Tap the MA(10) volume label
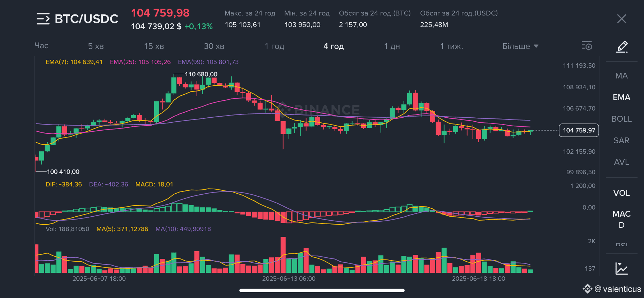This screenshot has height=298, width=644. (183, 229)
